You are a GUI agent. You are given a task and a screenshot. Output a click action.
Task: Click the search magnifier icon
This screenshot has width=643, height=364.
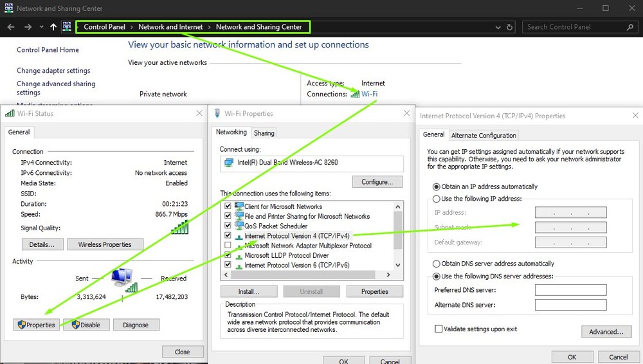coord(630,27)
